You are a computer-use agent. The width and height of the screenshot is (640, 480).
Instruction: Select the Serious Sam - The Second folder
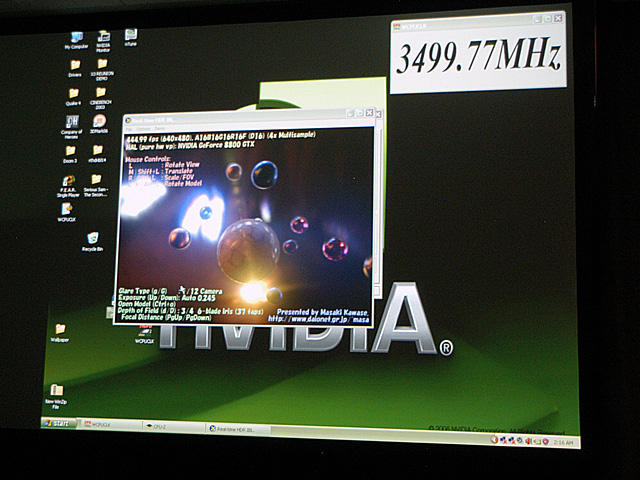[96, 186]
